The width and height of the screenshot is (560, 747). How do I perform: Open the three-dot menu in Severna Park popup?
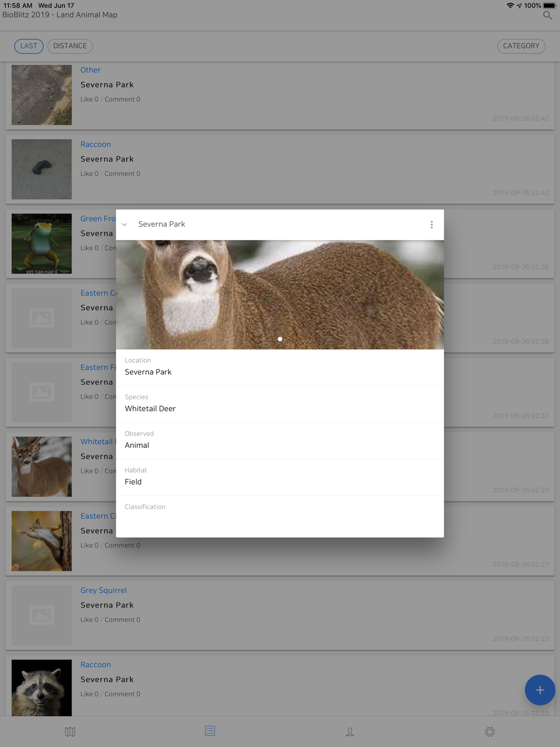[x=431, y=225]
